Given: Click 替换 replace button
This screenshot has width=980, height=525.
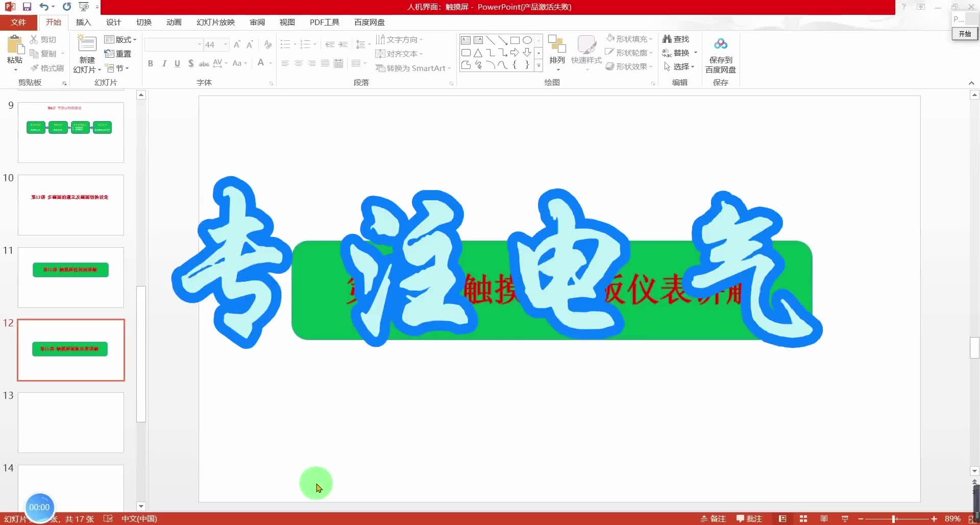Looking at the screenshot, I should pos(679,53).
